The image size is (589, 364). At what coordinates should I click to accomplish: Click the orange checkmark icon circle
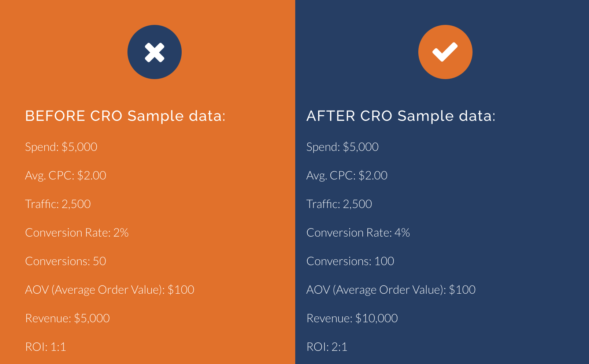click(445, 52)
